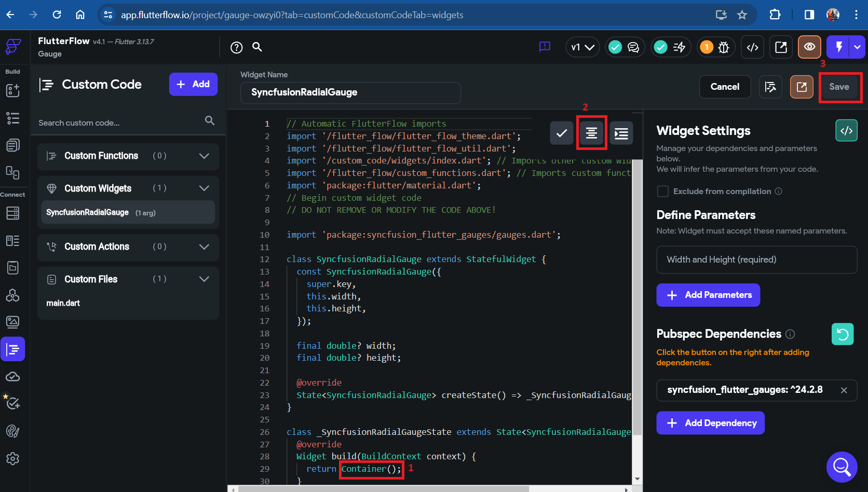
Task: Click the refresh Pubspec Dependencies icon
Action: click(x=843, y=334)
